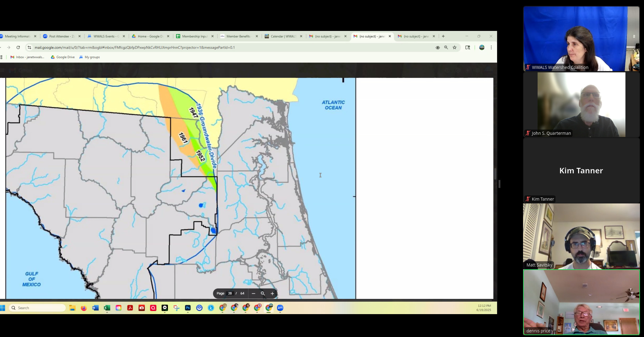Launch Firefox from the taskbar
644x337 pixels.
coord(84,308)
